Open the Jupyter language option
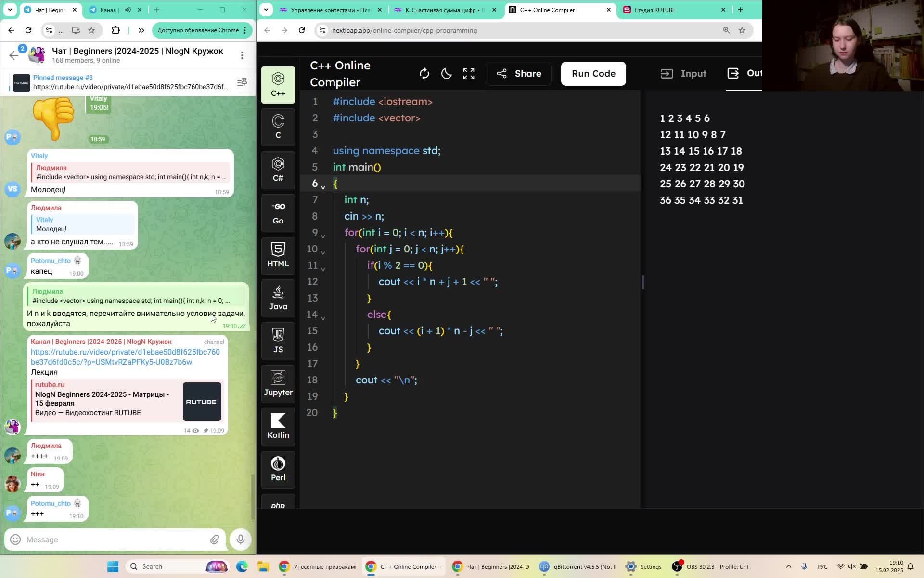This screenshot has width=924, height=578. click(x=278, y=383)
